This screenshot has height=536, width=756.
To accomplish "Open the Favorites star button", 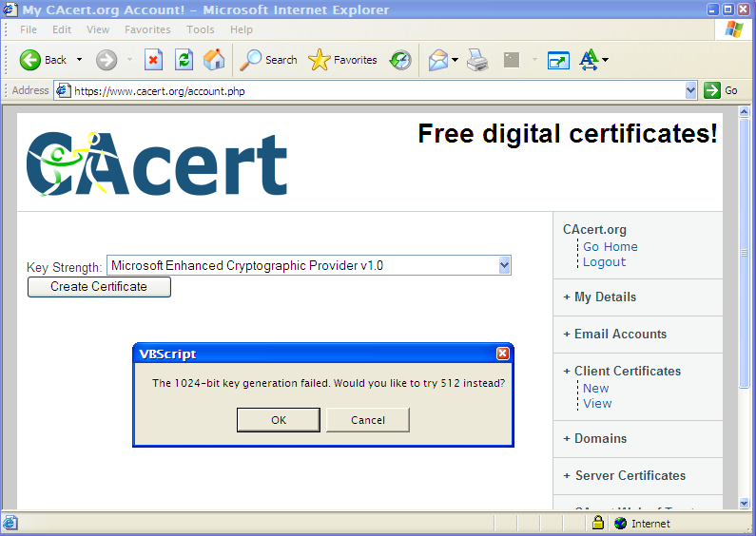I will [x=343, y=60].
